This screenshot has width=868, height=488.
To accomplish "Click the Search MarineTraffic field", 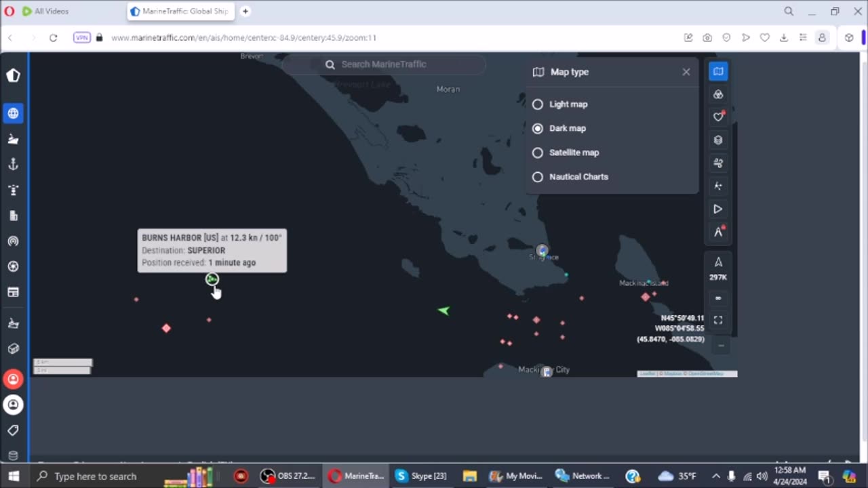I will (x=384, y=64).
